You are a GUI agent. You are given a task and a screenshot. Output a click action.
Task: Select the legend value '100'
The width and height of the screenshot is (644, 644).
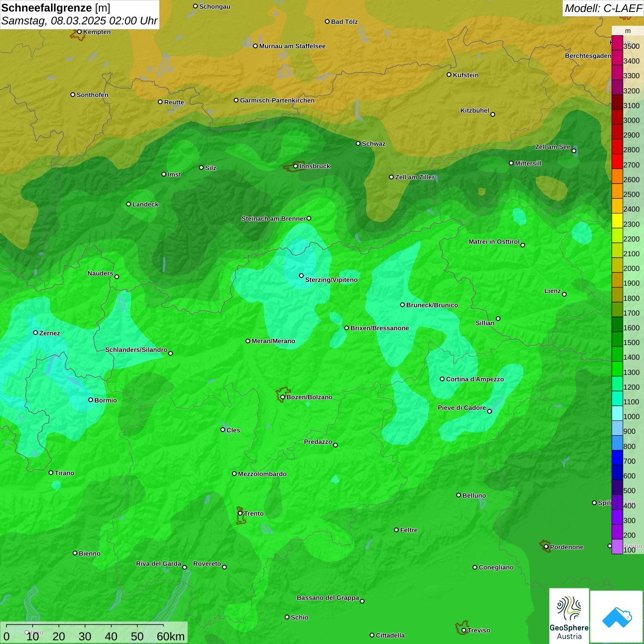tap(629, 550)
